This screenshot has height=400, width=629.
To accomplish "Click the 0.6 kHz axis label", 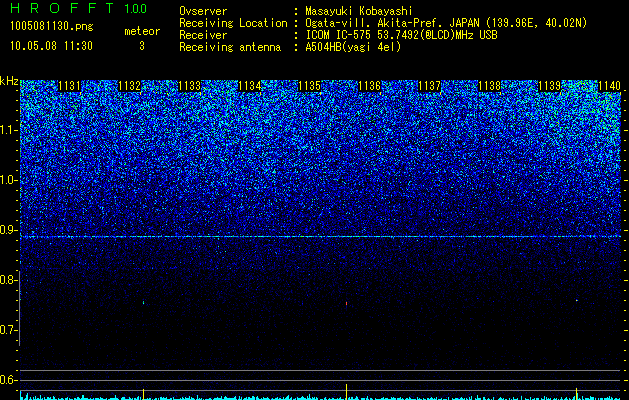I will 8,380.
